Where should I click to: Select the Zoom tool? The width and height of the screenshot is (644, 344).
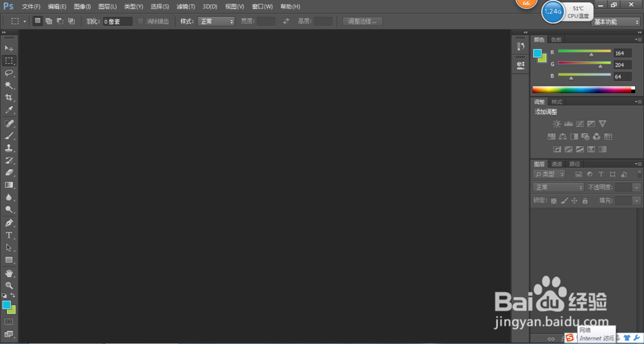9,285
